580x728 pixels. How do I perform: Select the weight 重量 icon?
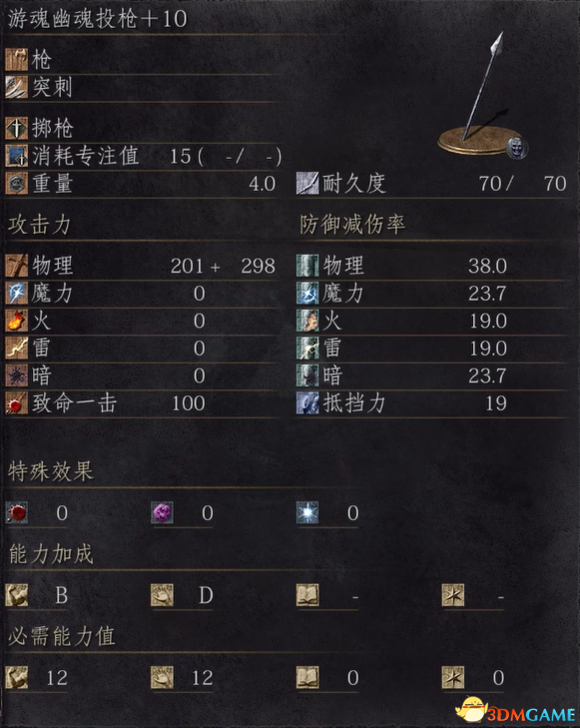[16, 183]
